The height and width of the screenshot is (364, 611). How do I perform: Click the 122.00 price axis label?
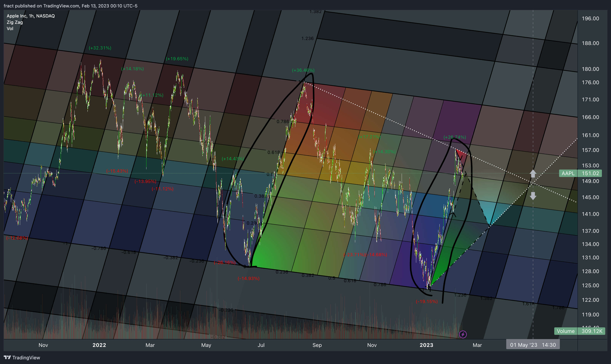590,300
